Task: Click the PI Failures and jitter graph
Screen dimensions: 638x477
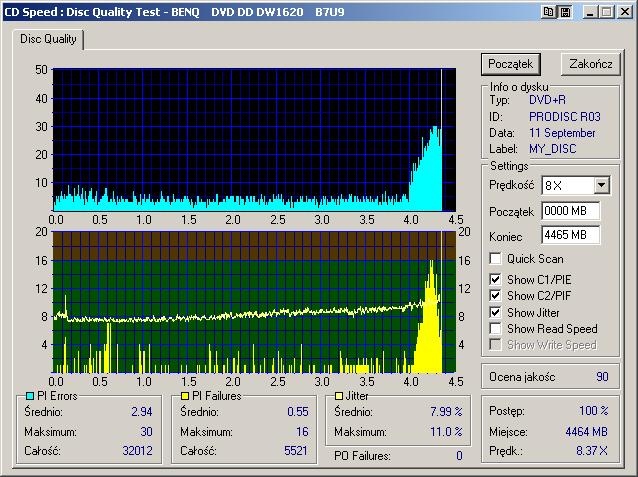Action: click(254, 302)
